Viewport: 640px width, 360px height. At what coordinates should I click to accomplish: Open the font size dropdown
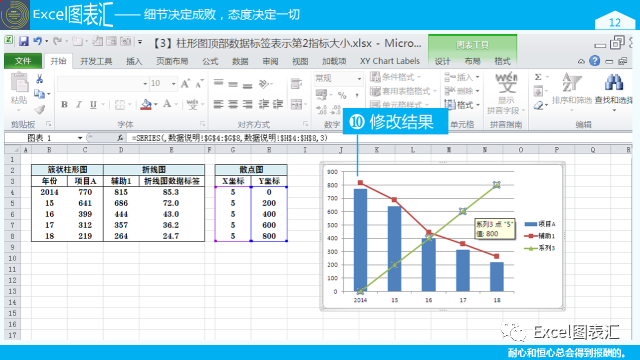pyautogui.click(x=173, y=84)
